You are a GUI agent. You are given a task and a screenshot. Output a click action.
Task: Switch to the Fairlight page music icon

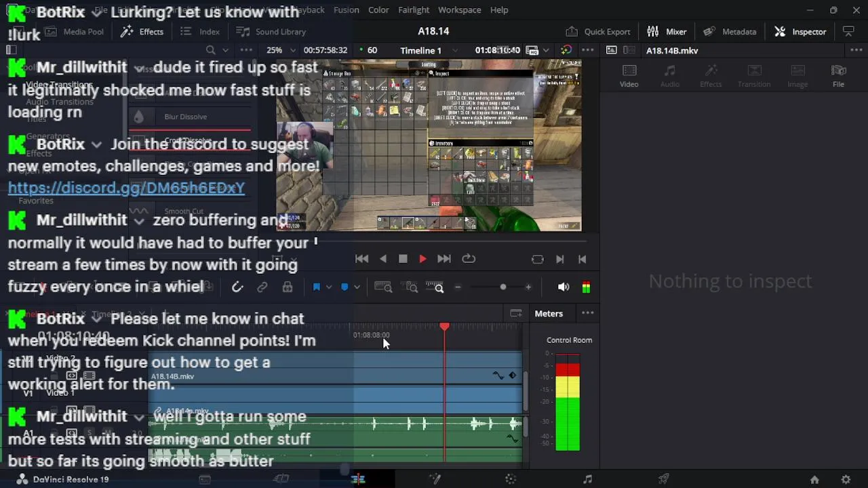click(x=587, y=479)
